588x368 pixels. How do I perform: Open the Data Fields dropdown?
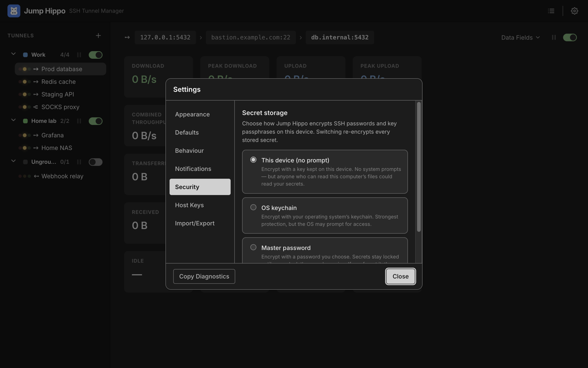click(x=520, y=37)
